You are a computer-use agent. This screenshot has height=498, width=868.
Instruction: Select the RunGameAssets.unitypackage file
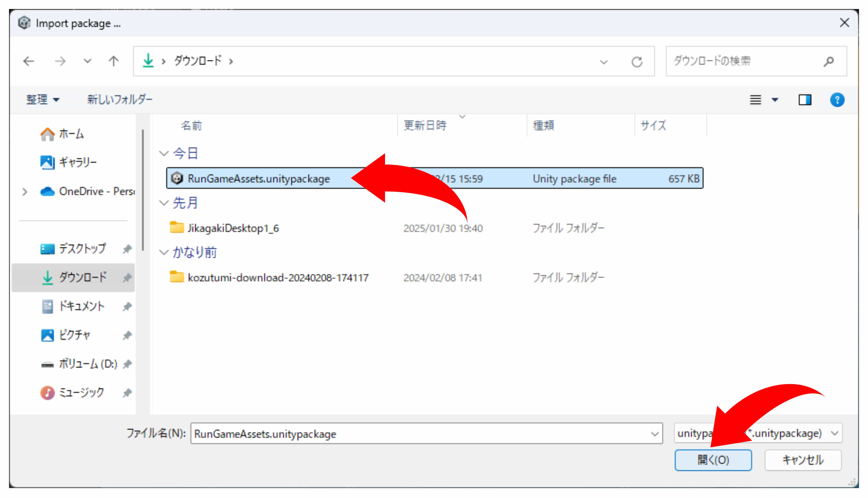[x=259, y=178]
